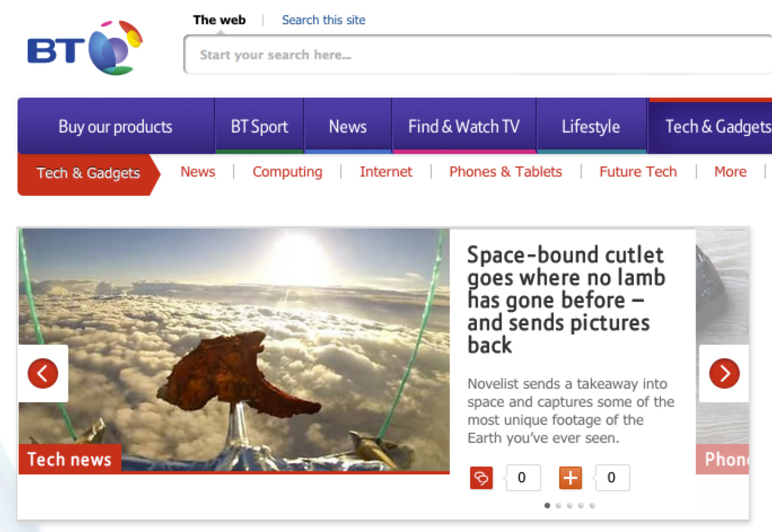Open the BT Sport section
Viewport: 772px width, 532px height.
pyautogui.click(x=260, y=126)
